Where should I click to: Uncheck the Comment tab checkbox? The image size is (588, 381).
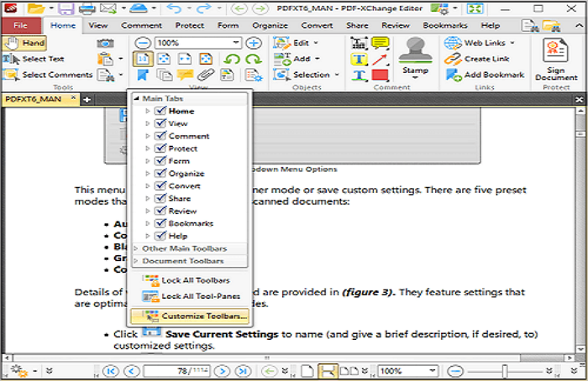[x=160, y=136]
